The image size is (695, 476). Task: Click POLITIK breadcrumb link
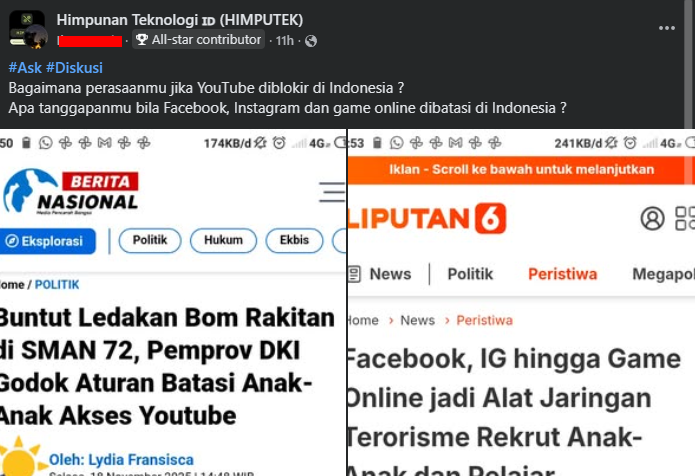tap(57, 285)
